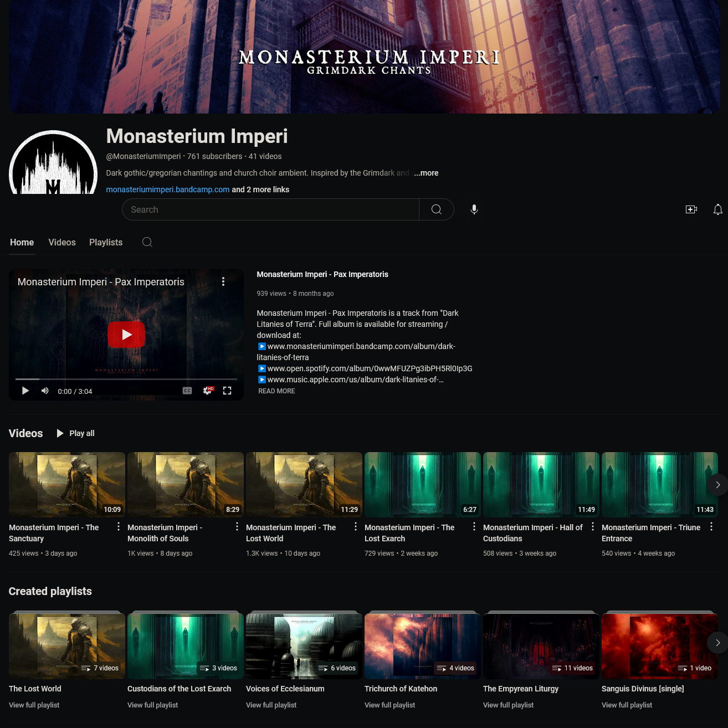Switch to the Videos tab
Viewport: 728px width, 728px height.
pyautogui.click(x=62, y=242)
